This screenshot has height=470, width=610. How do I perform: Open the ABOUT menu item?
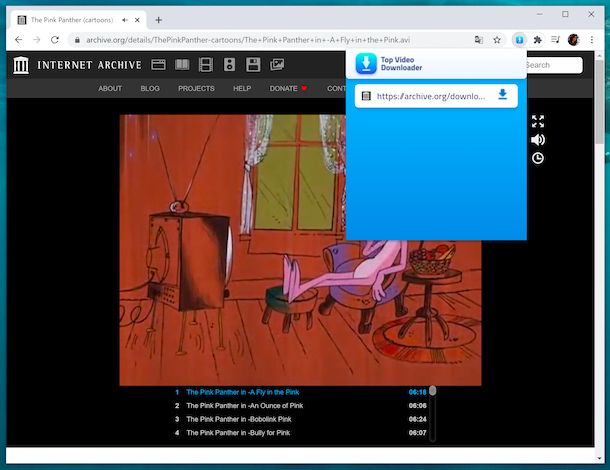[x=110, y=88]
